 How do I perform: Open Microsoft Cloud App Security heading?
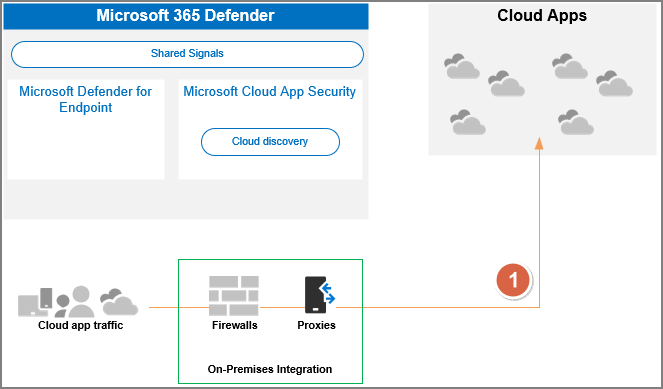pyautogui.click(x=269, y=91)
